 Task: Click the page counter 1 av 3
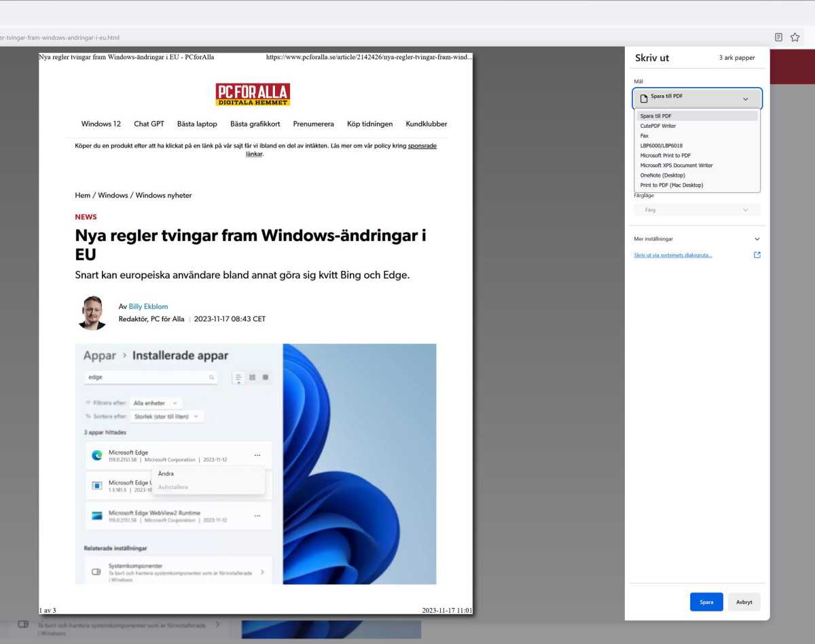pos(48,610)
